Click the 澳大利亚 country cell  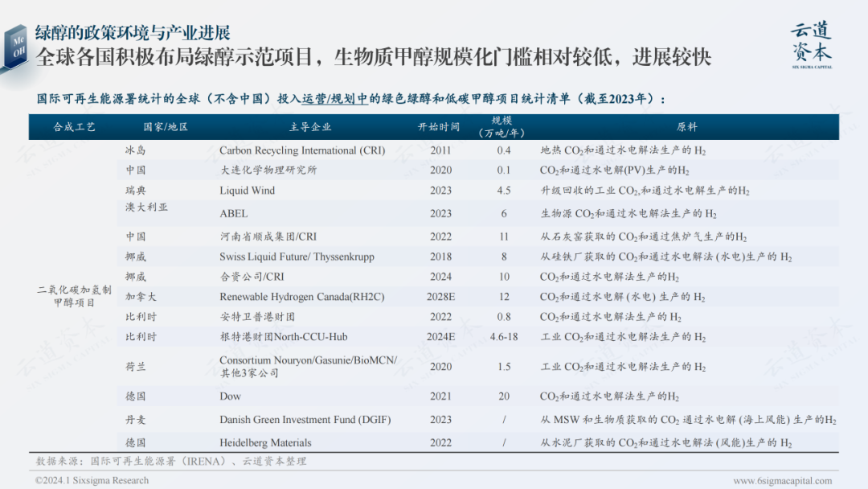coord(146,208)
